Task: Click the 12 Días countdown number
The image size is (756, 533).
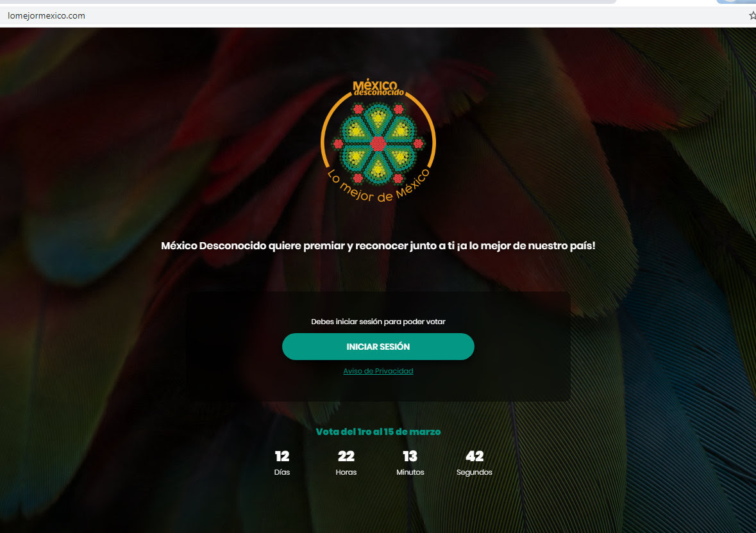Action: [282, 456]
